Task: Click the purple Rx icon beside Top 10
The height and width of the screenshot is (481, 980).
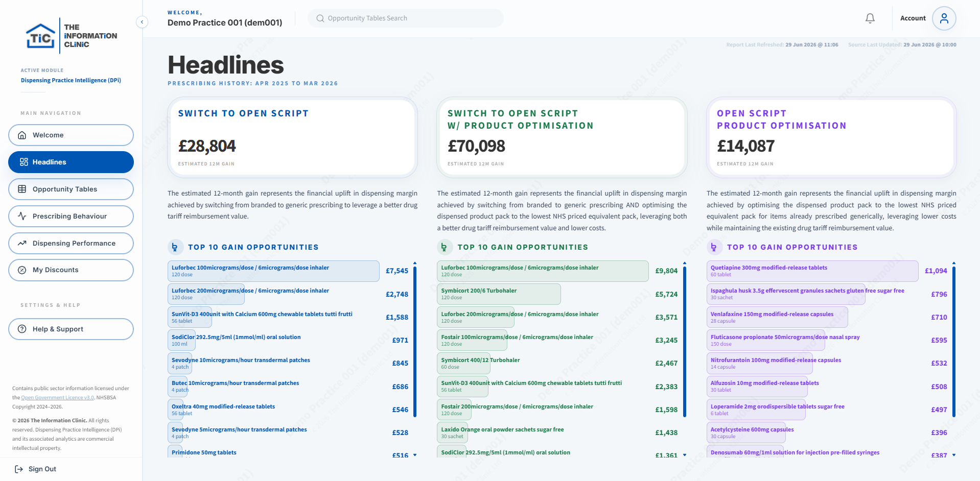Action: click(x=714, y=247)
